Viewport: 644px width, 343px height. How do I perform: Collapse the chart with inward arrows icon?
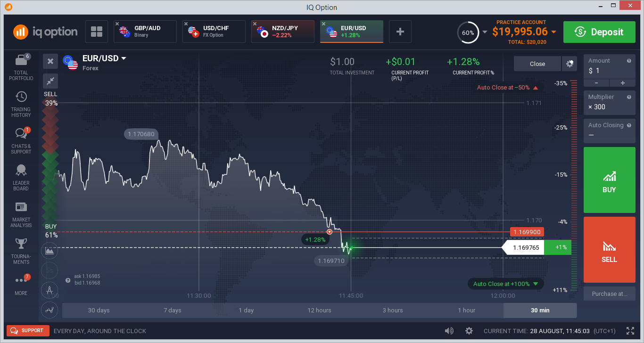pos(50,81)
